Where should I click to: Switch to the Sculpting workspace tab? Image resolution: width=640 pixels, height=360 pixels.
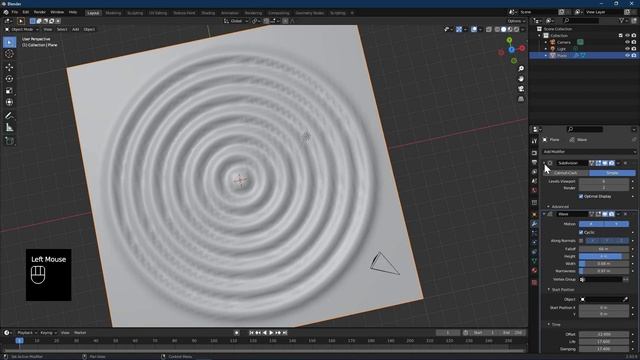tap(135, 13)
